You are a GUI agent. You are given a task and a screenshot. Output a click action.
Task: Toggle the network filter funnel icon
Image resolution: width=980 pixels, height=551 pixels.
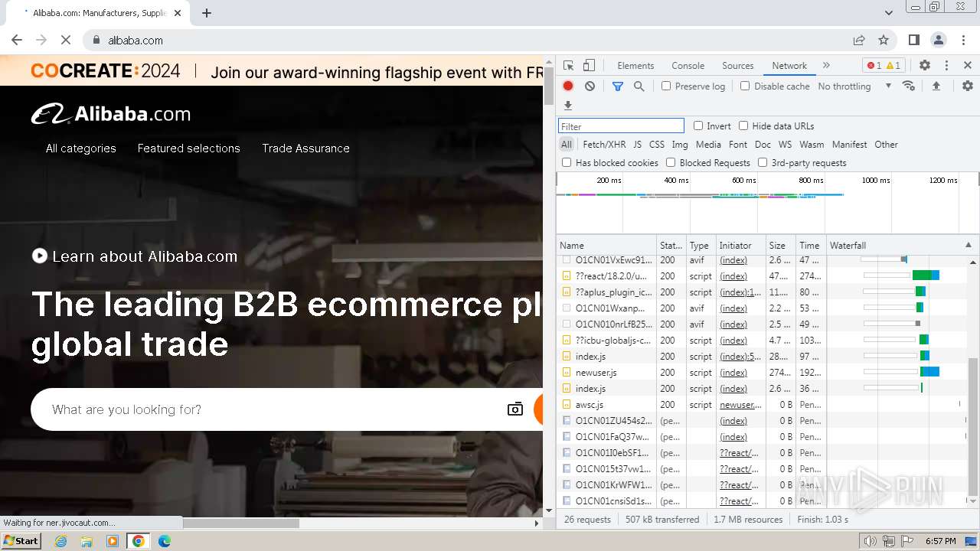618,86
